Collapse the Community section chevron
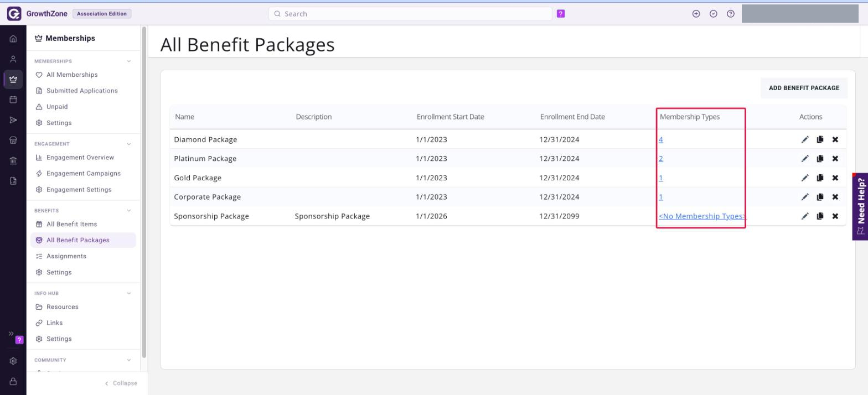 (x=129, y=360)
